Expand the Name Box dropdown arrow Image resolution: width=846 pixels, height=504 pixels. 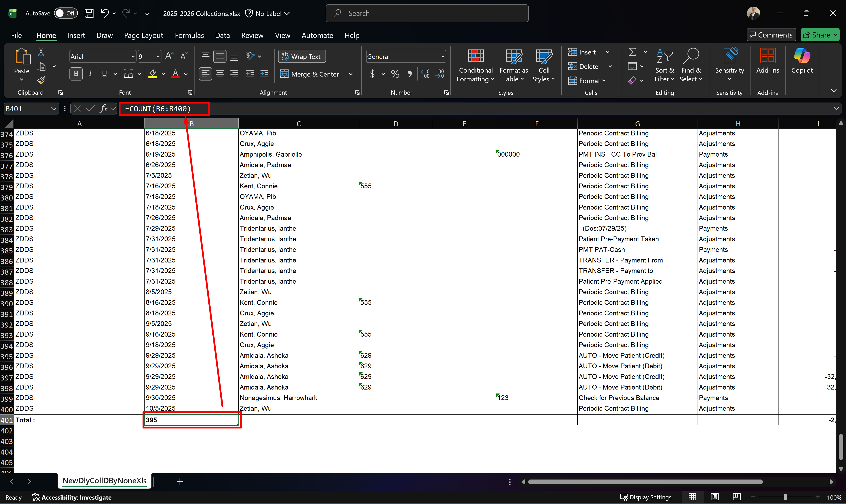coord(53,109)
